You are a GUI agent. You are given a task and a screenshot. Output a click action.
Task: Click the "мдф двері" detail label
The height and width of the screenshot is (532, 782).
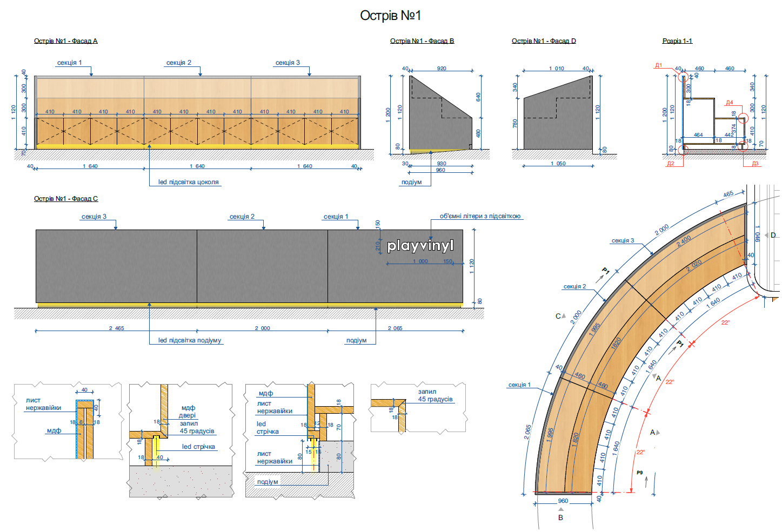188,412
